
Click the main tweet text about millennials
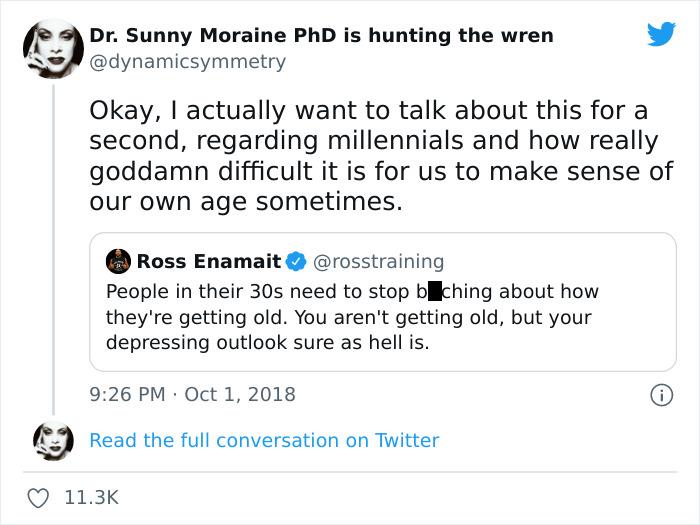pyautogui.click(x=380, y=155)
